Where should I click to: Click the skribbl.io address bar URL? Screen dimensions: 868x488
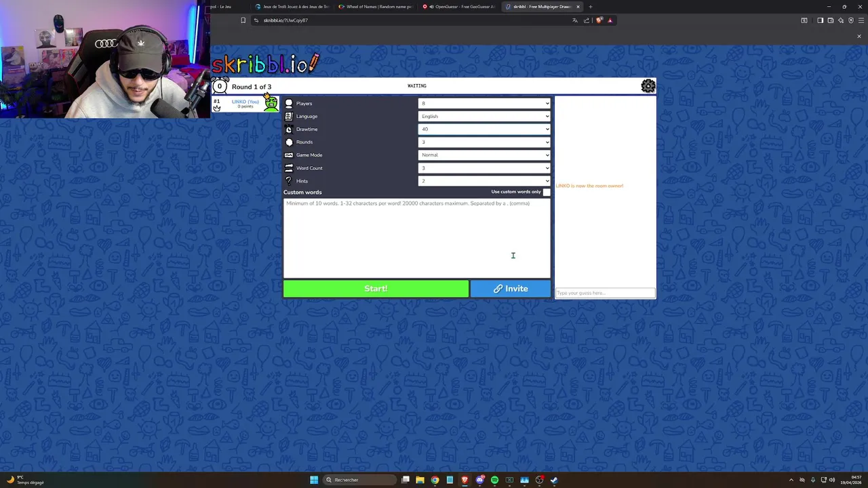(285, 20)
